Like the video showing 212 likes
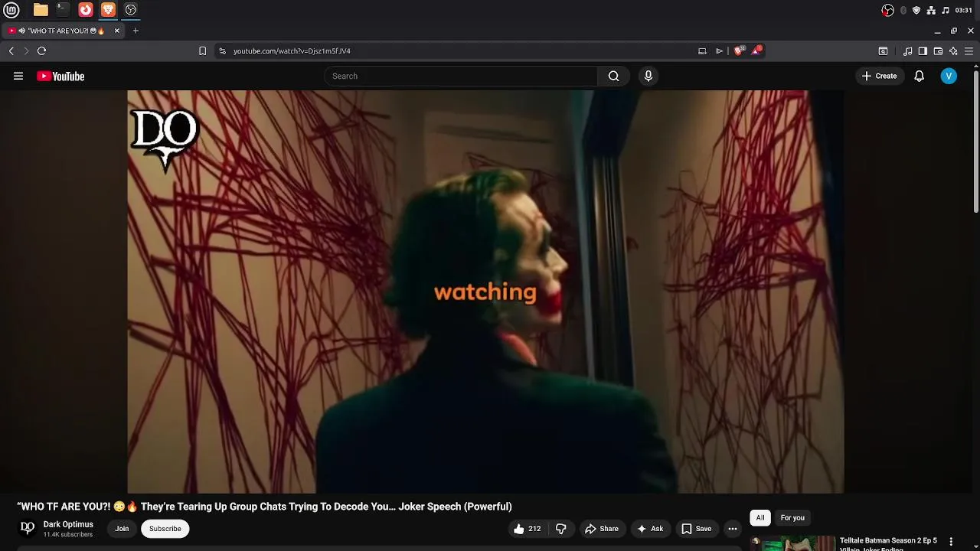The image size is (980, 551). [x=527, y=529]
